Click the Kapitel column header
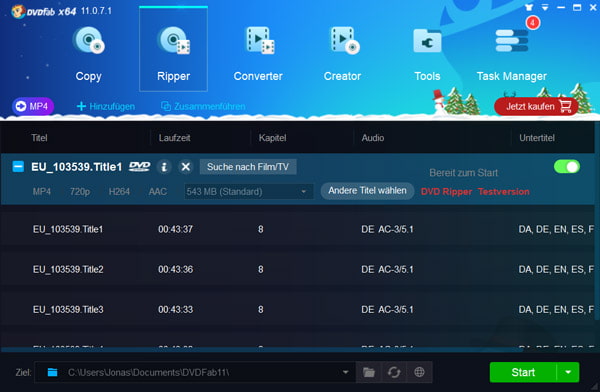This screenshot has height=392, width=600. 272,138
